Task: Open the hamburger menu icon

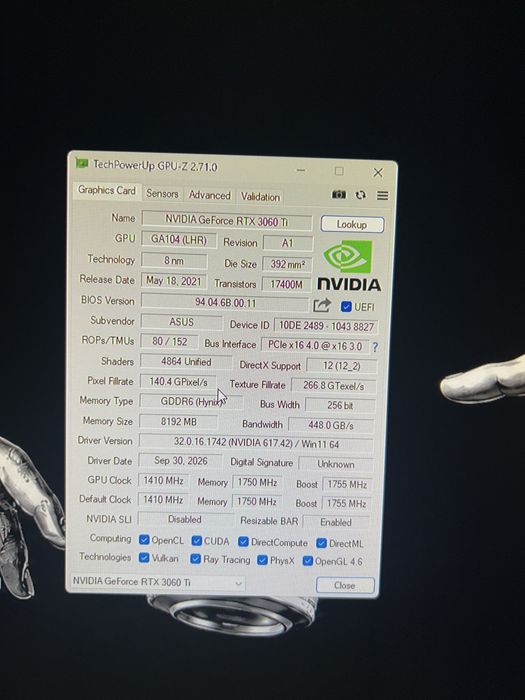Action: pyautogui.click(x=383, y=196)
